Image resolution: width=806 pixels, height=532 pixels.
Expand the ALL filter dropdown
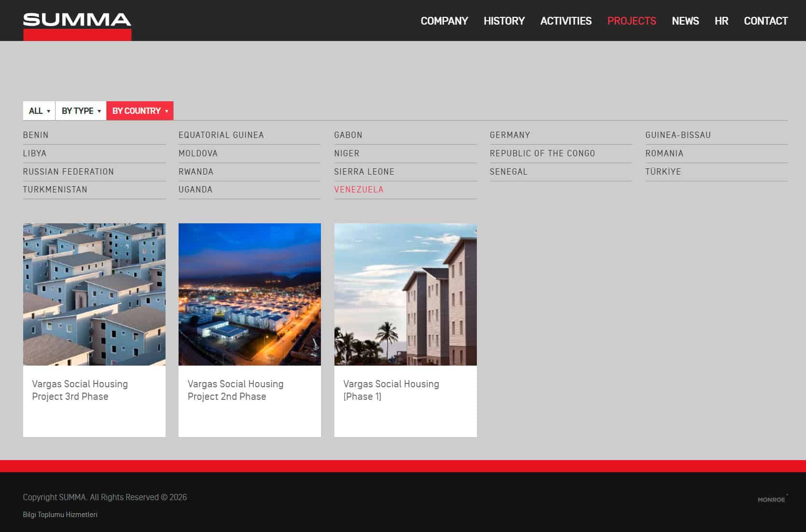tap(39, 111)
